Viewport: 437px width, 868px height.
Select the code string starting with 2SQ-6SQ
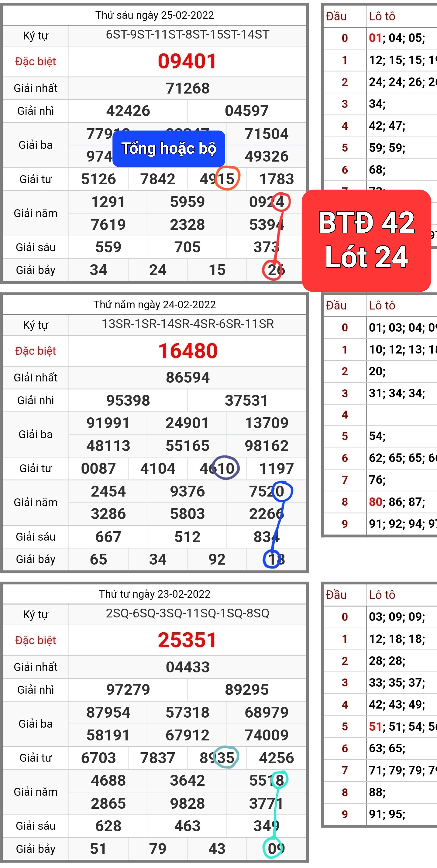(x=188, y=613)
